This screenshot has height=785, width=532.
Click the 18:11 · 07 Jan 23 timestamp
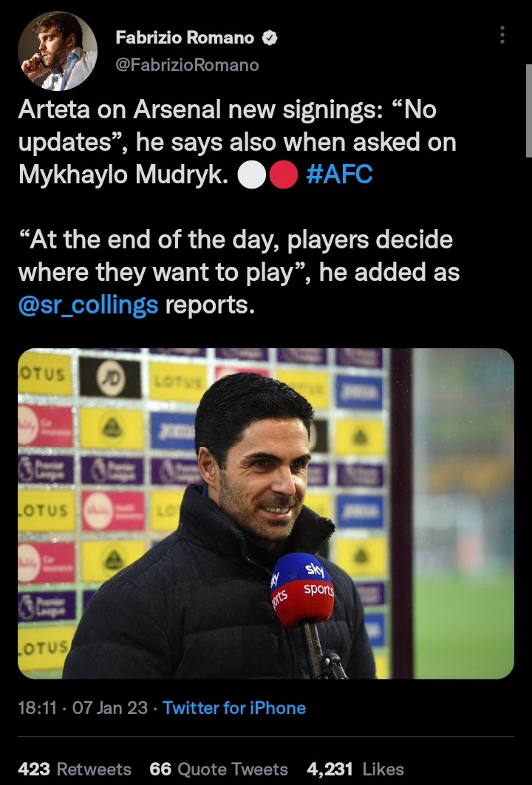(x=83, y=708)
